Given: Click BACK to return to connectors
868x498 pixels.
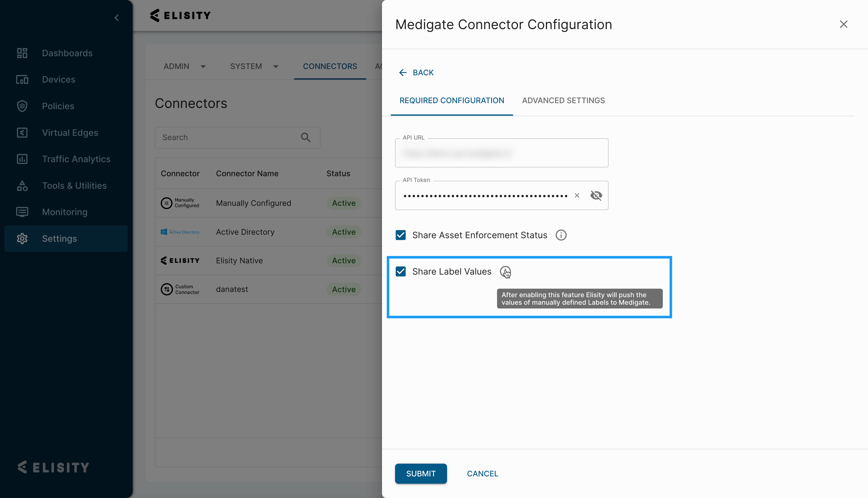Looking at the screenshot, I should pos(416,72).
